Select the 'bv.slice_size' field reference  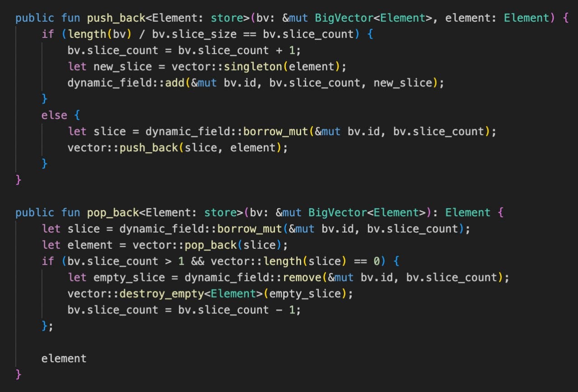pyautogui.click(x=194, y=34)
